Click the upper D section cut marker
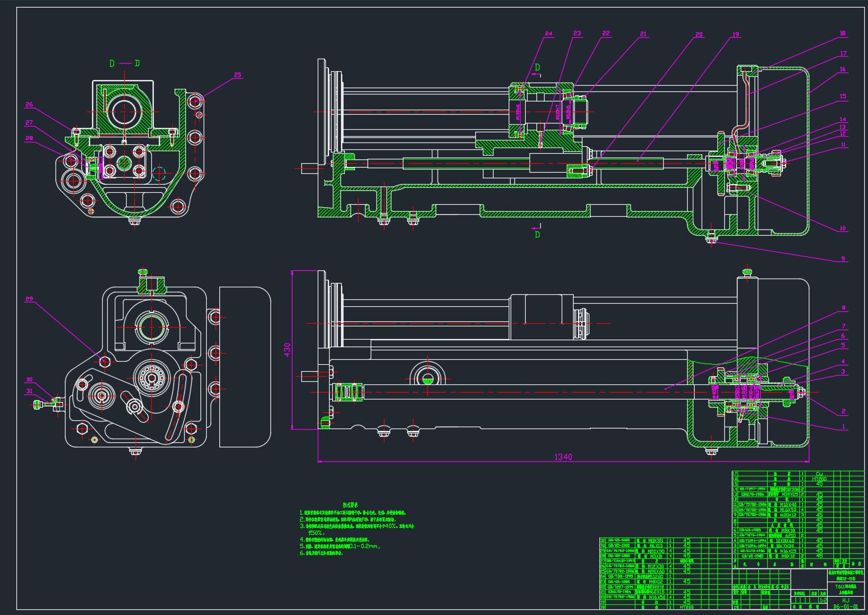 click(537, 67)
